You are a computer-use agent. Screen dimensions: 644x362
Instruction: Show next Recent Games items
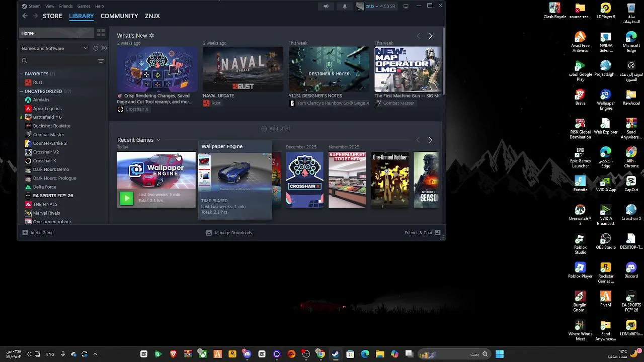click(x=430, y=140)
